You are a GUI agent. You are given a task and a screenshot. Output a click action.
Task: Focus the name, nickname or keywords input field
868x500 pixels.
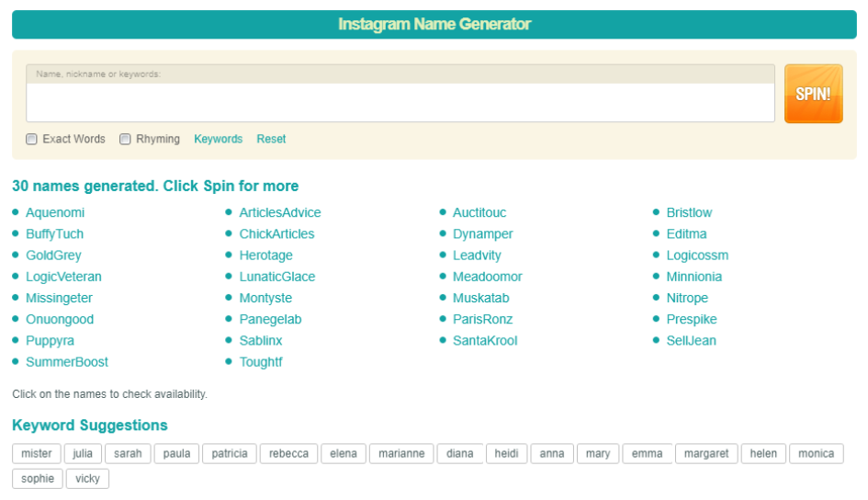[400, 102]
